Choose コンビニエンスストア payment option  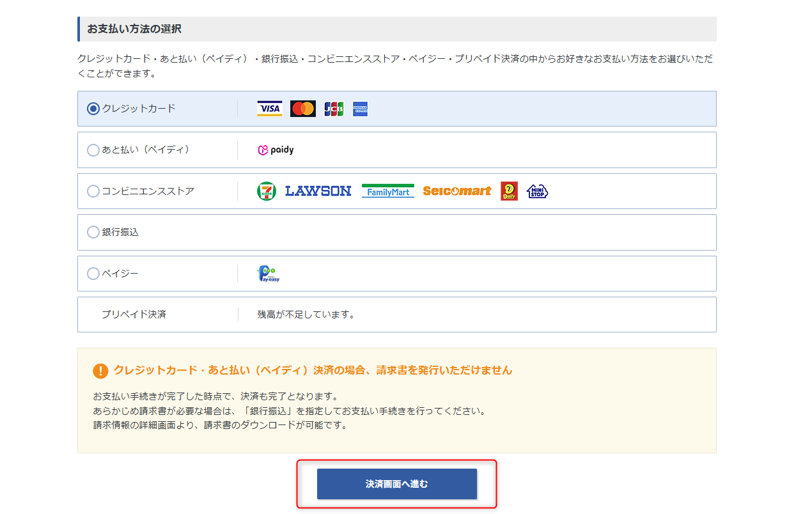point(93,191)
